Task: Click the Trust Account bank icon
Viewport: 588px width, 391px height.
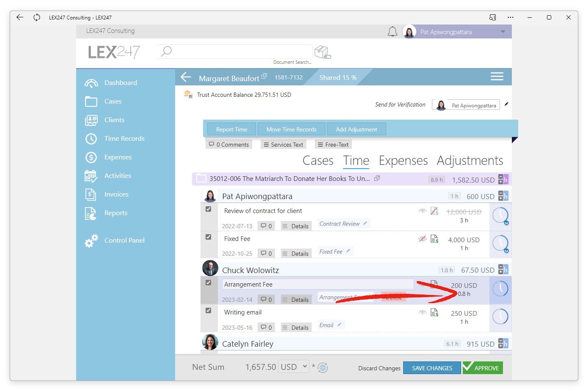Action: tap(188, 94)
